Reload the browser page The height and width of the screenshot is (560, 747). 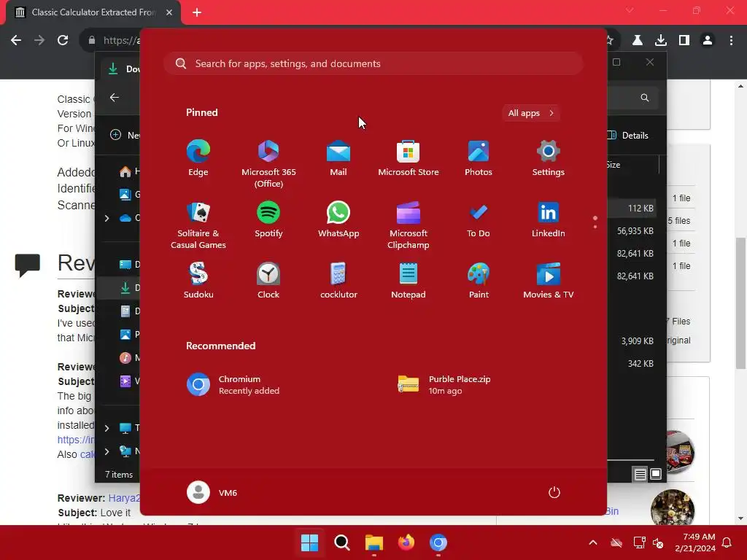tap(63, 40)
